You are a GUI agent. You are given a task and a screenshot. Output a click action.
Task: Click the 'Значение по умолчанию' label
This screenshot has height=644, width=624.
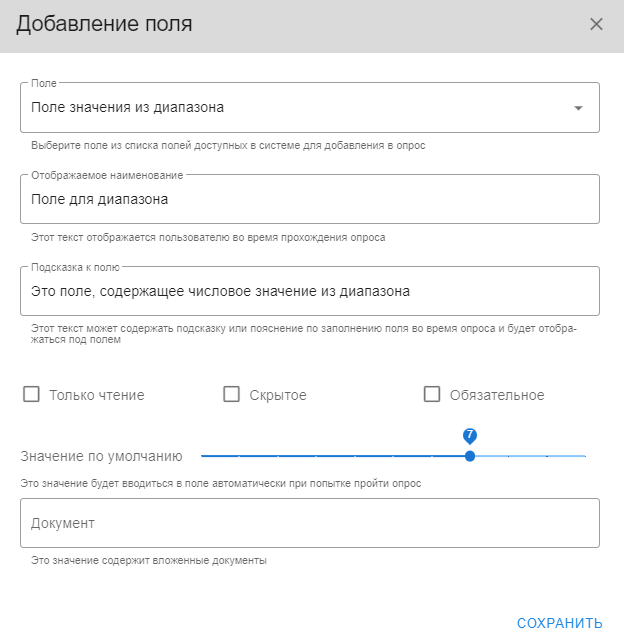click(102, 456)
